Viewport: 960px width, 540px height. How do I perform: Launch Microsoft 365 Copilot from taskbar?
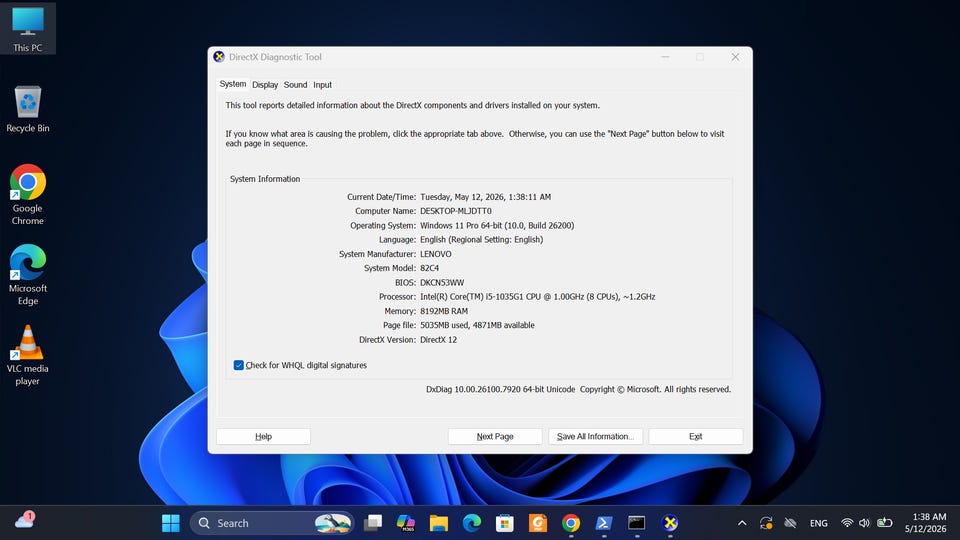[406, 523]
